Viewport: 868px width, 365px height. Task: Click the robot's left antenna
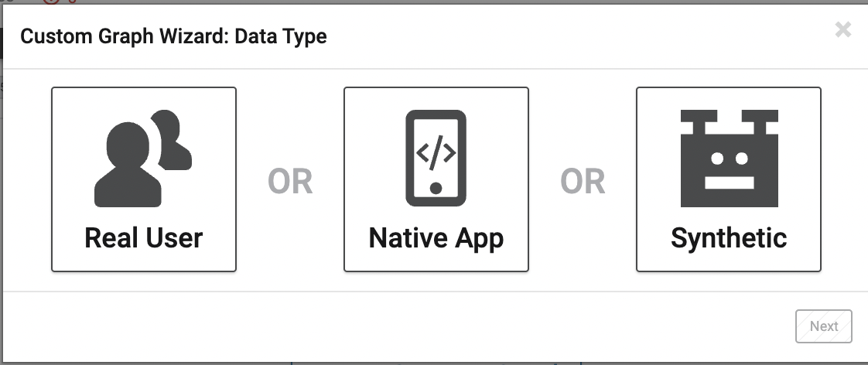[699, 122]
